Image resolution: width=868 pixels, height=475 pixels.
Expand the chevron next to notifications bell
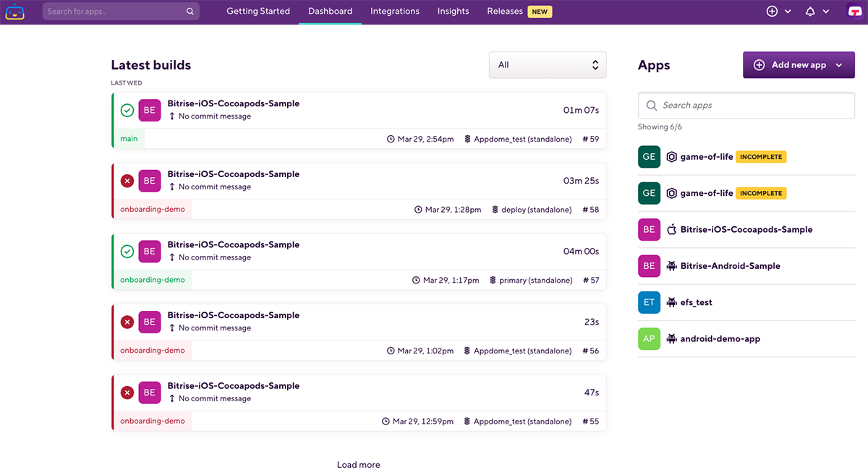(x=826, y=12)
